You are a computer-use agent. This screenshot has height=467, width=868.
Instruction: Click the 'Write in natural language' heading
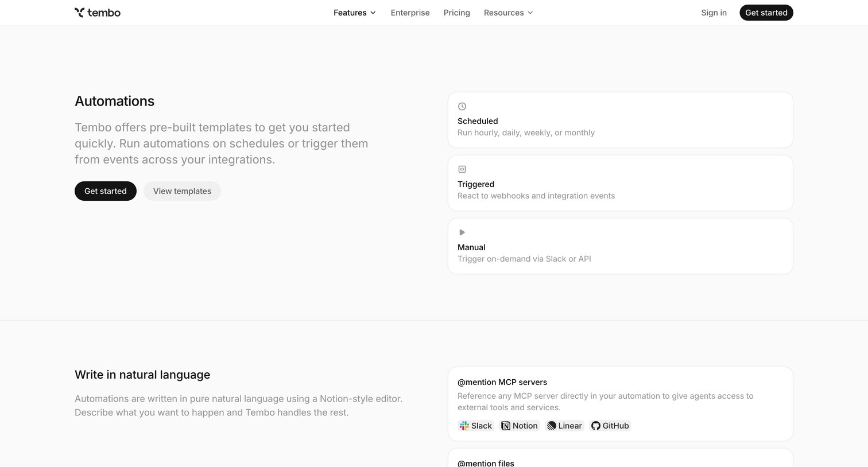(x=142, y=375)
